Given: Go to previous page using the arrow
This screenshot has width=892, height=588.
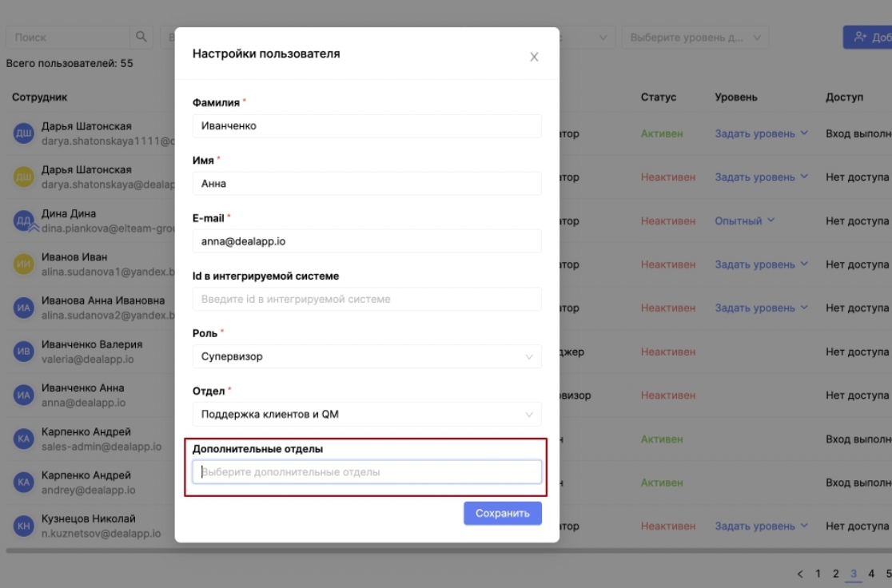Looking at the screenshot, I should click(x=800, y=574).
